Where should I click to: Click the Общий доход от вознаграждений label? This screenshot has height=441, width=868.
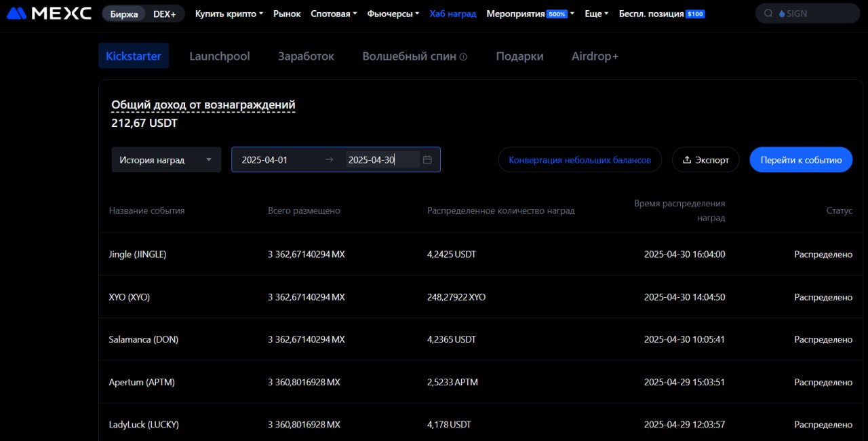click(x=203, y=105)
